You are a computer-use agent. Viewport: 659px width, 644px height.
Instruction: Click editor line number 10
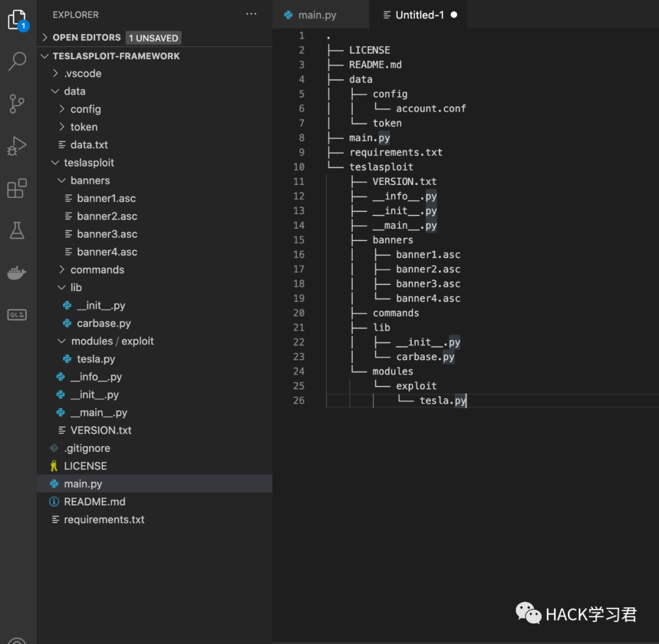299,167
